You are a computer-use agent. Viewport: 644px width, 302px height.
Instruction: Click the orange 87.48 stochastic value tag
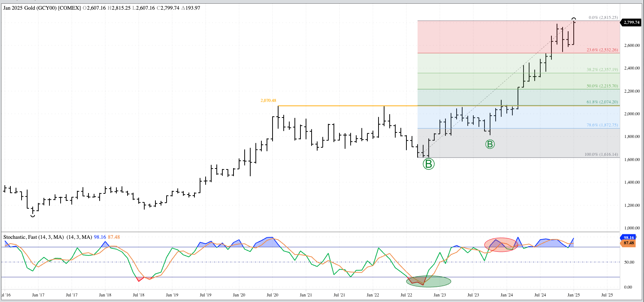tap(628, 243)
